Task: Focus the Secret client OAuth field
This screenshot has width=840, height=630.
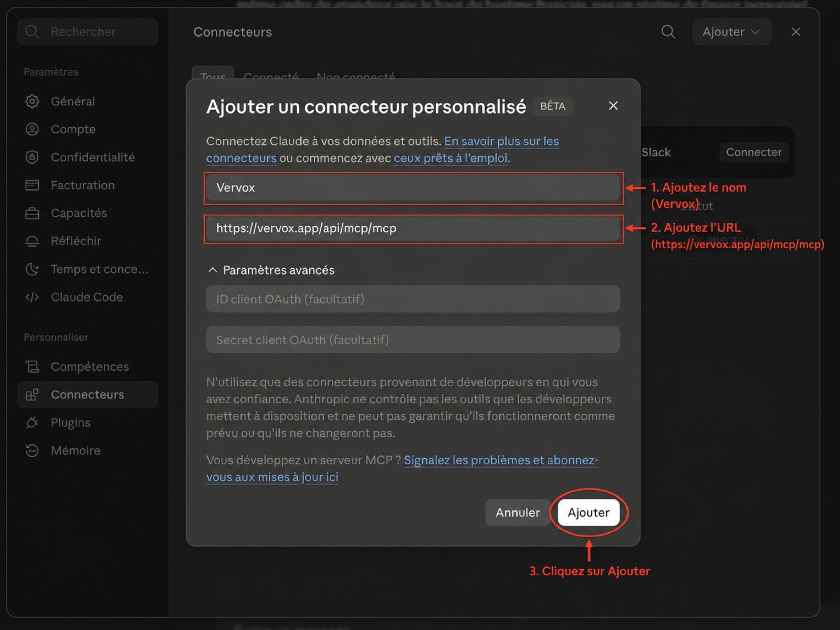Action: point(413,340)
